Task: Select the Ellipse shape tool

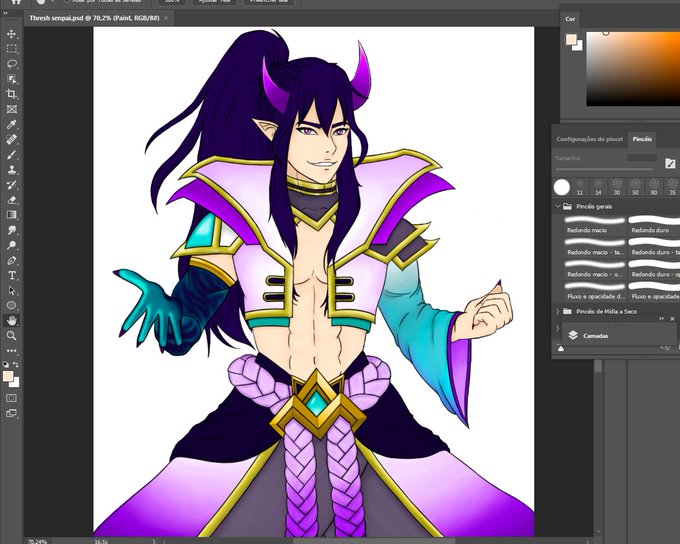Action: pyautogui.click(x=12, y=305)
